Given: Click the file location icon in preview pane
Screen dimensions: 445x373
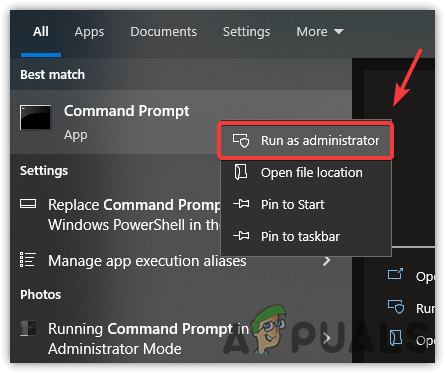Looking at the screenshot, I should [x=396, y=338].
